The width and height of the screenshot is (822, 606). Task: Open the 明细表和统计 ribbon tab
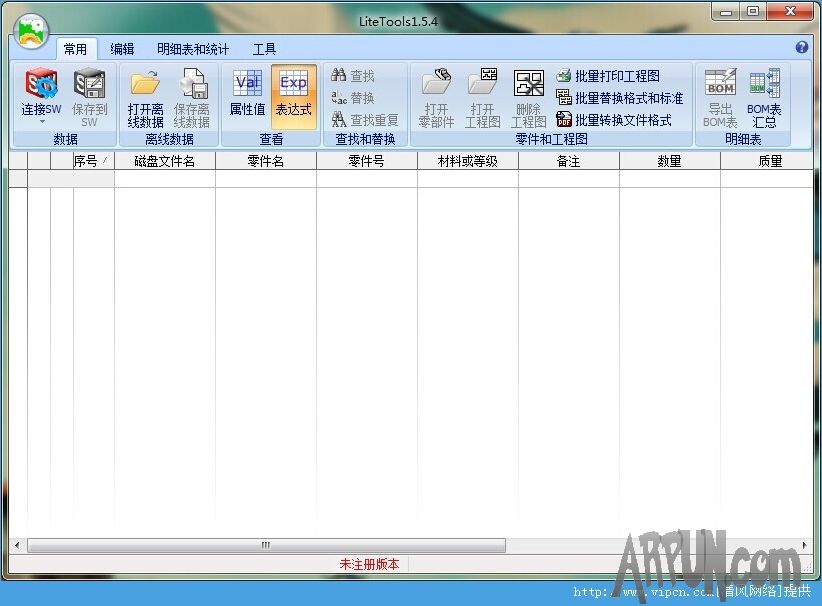tap(193, 49)
